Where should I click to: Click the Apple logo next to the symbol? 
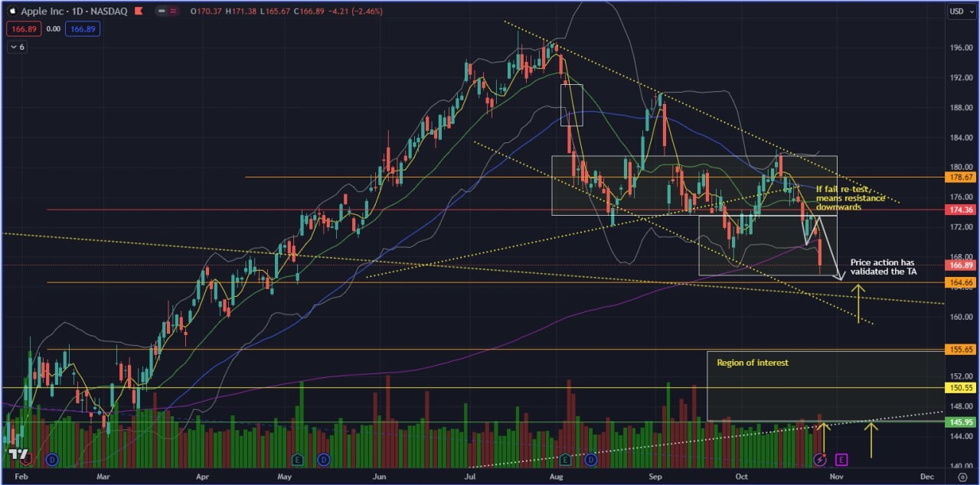[x=12, y=11]
